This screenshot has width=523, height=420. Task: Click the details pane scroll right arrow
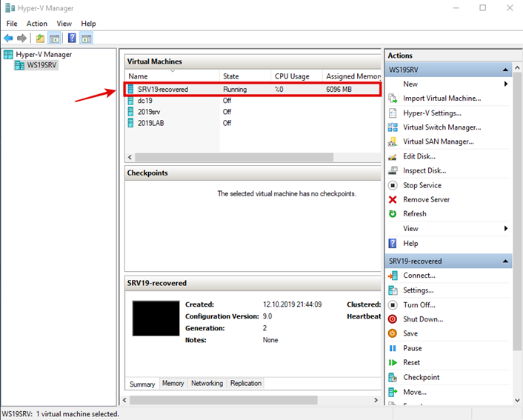point(376,400)
